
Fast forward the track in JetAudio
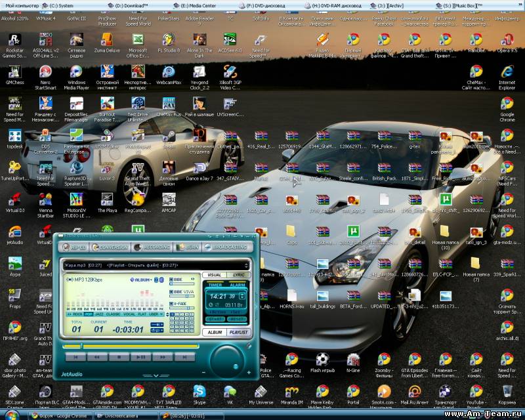click(163, 357)
